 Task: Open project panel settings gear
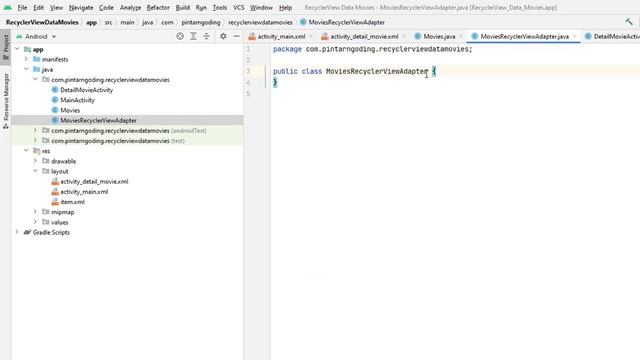(x=223, y=36)
